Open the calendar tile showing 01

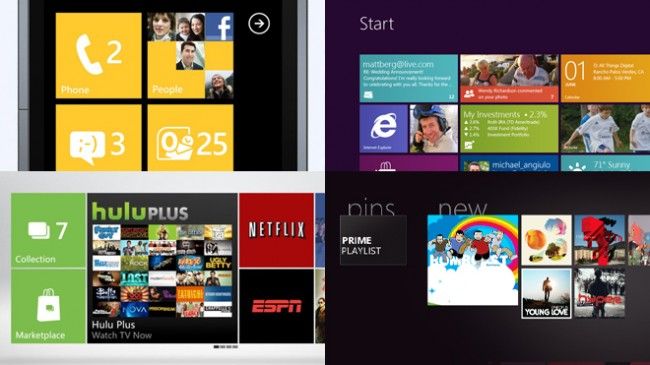pos(605,78)
